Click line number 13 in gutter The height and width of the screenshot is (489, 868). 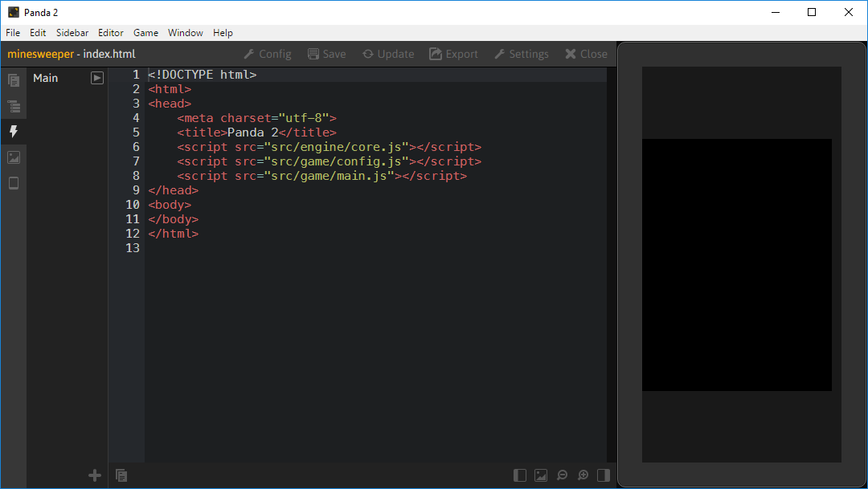[x=133, y=248]
